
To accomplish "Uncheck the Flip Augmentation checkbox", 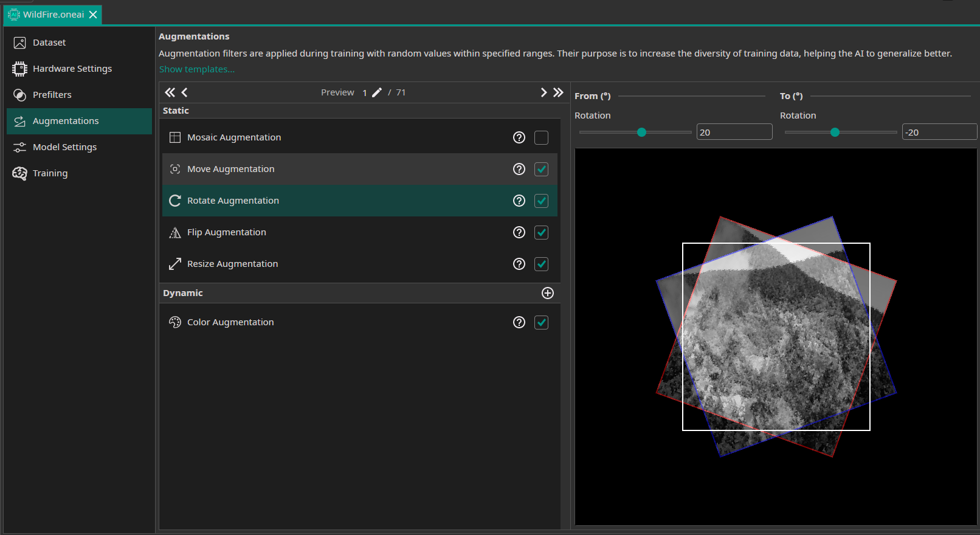I will tap(541, 232).
